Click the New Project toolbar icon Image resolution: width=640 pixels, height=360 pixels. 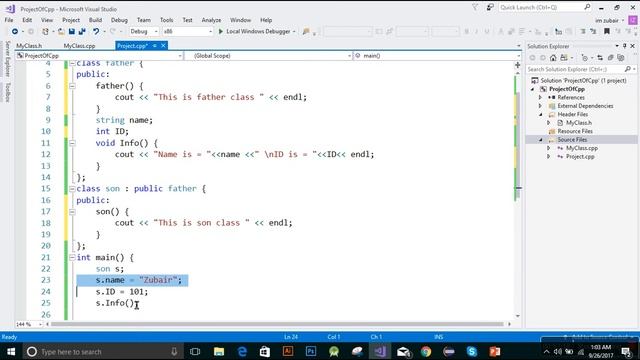tap(45, 31)
